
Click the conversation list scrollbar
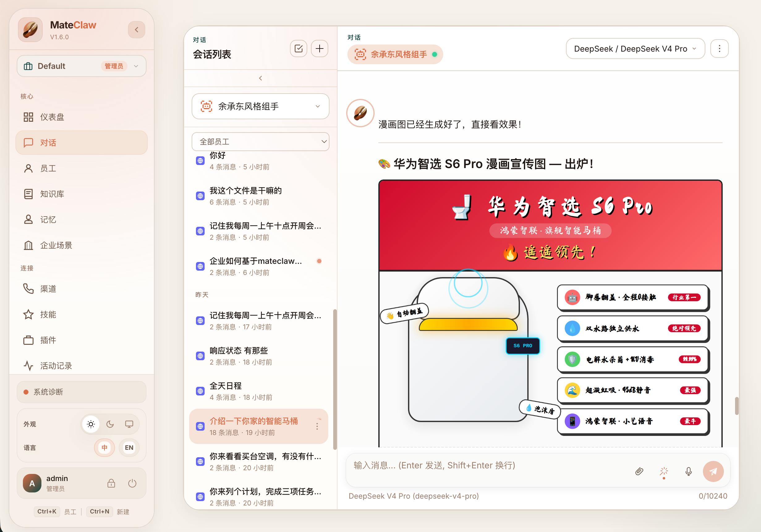[335, 379]
